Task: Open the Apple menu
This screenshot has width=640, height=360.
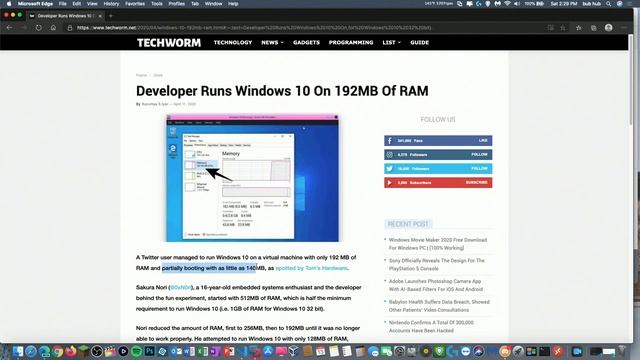Action: 9,4
